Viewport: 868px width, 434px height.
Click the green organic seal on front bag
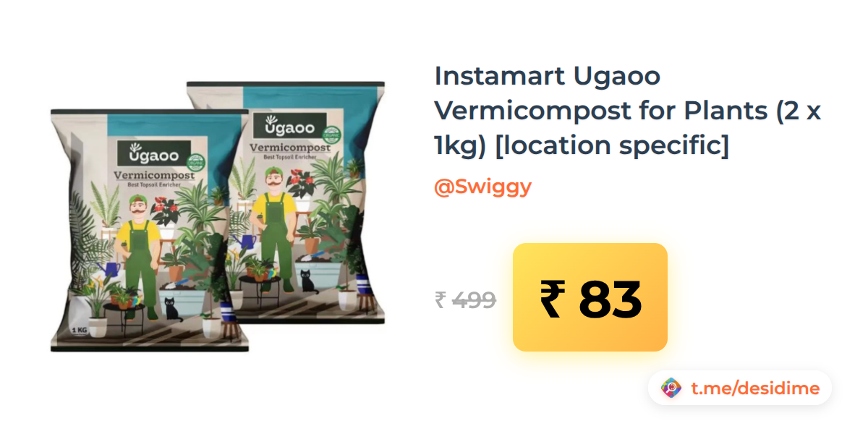click(x=197, y=162)
